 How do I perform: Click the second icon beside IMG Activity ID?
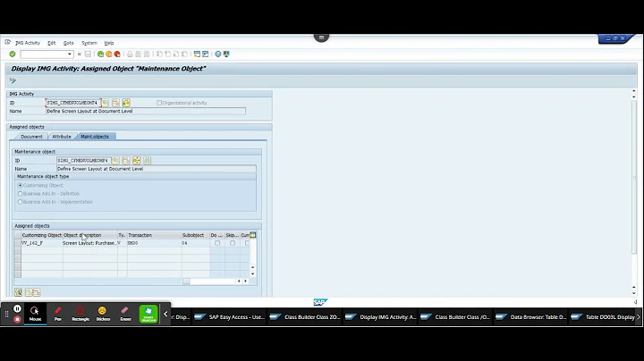(x=115, y=103)
